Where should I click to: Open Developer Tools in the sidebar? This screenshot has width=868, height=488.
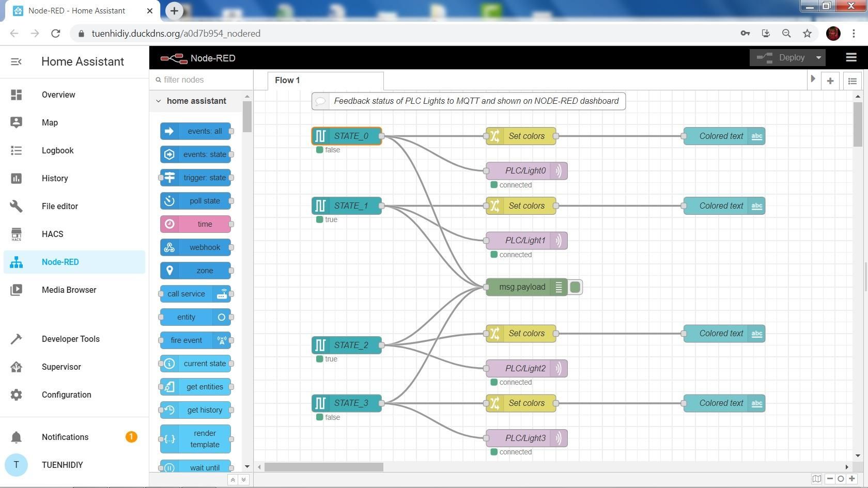(71, 339)
